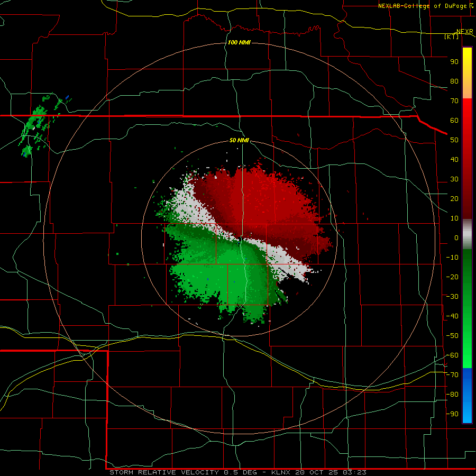Click the 50 NMI range ring label
This screenshot has height=476, width=476.
239,140
